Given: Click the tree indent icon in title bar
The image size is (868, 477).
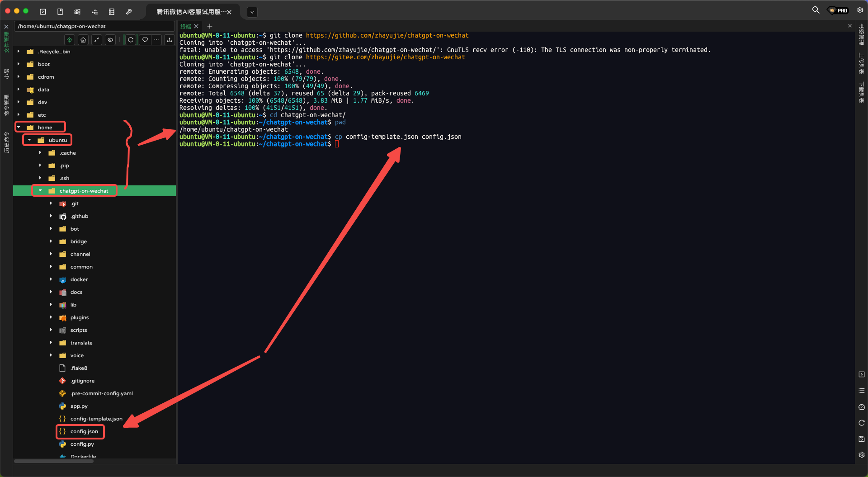Looking at the screenshot, I should pos(94,12).
